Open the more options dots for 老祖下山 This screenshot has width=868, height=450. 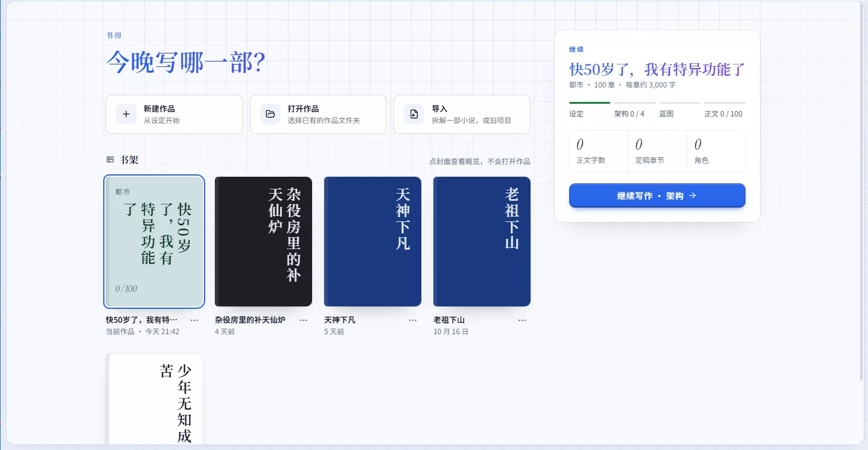[522, 320]
